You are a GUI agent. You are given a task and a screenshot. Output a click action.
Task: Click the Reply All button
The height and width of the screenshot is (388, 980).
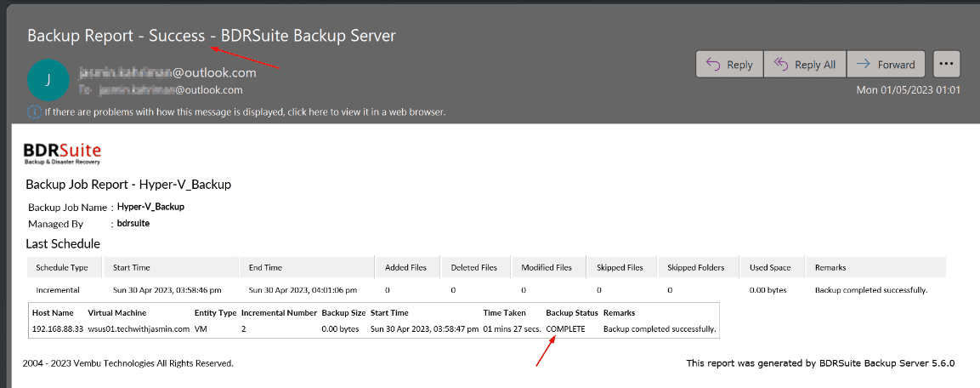pos(804,65)
